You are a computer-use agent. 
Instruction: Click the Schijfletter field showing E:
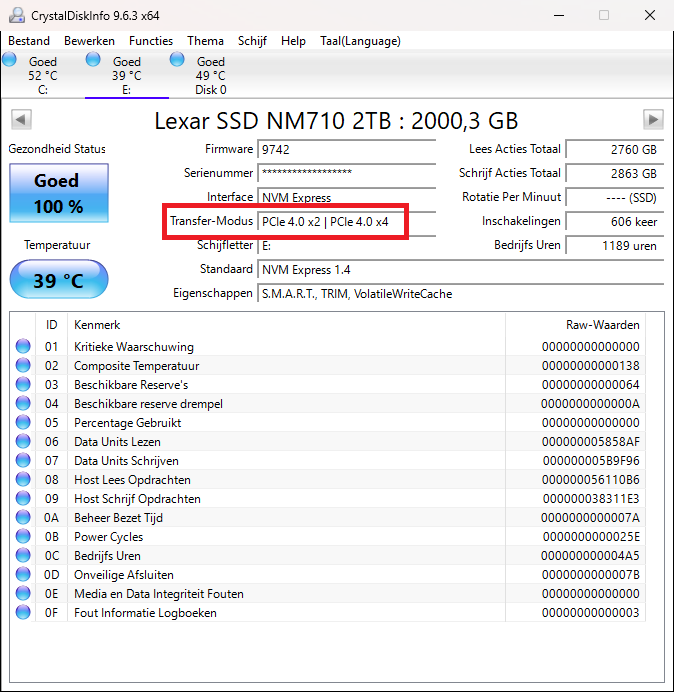click(x=346, y=245)
